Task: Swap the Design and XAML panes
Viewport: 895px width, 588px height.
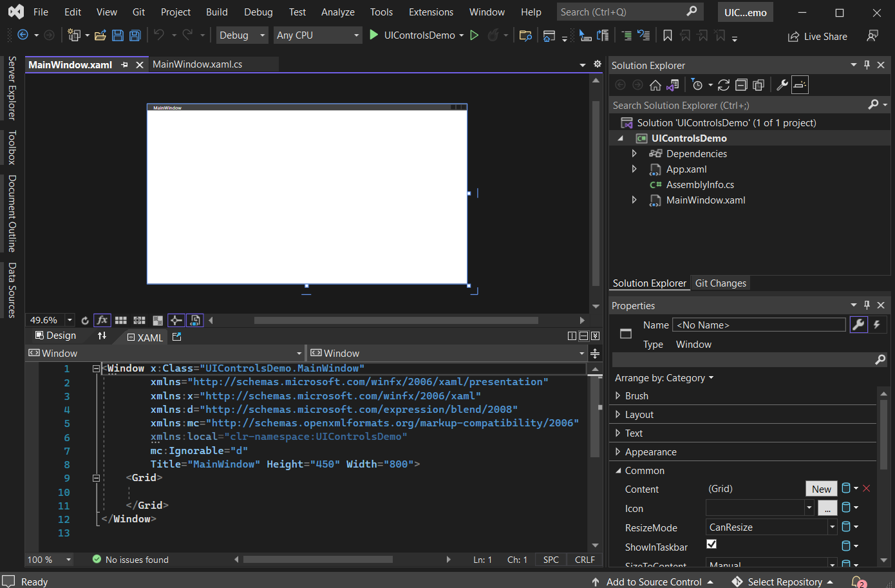Action: [102, 336]
